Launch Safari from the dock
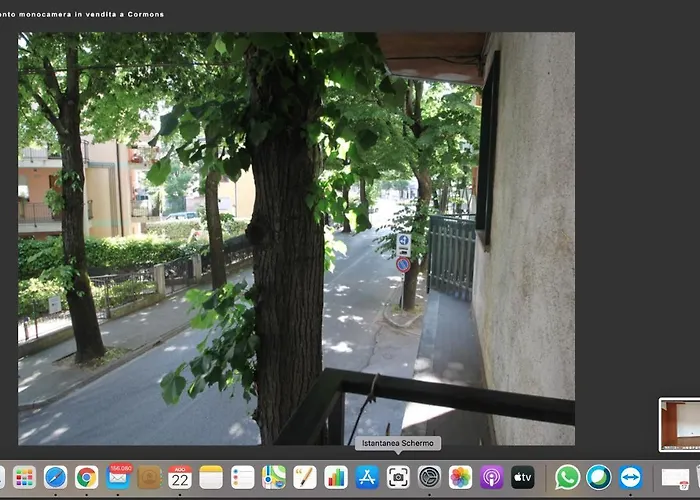This screenshot has height=500, width=700. click(x=55, y=478)
